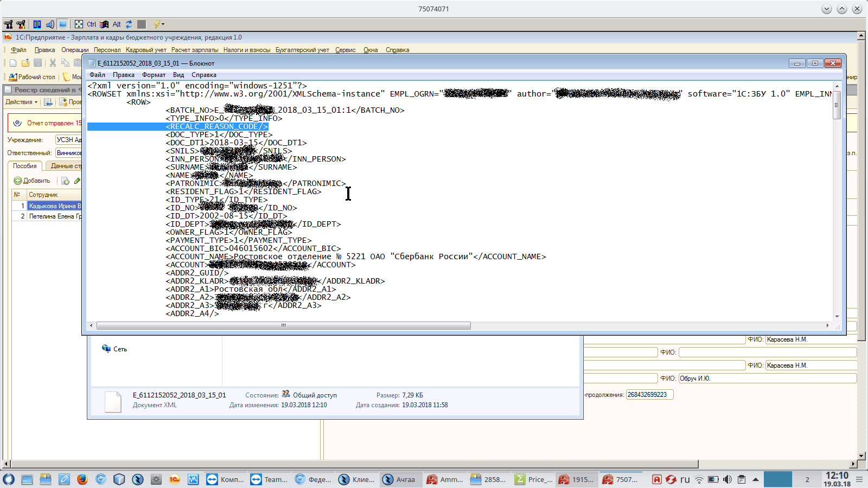Click the E_6112152052 XML file icon
The height and width of the screenshot is (488, 868).
(x=113, y=401)
